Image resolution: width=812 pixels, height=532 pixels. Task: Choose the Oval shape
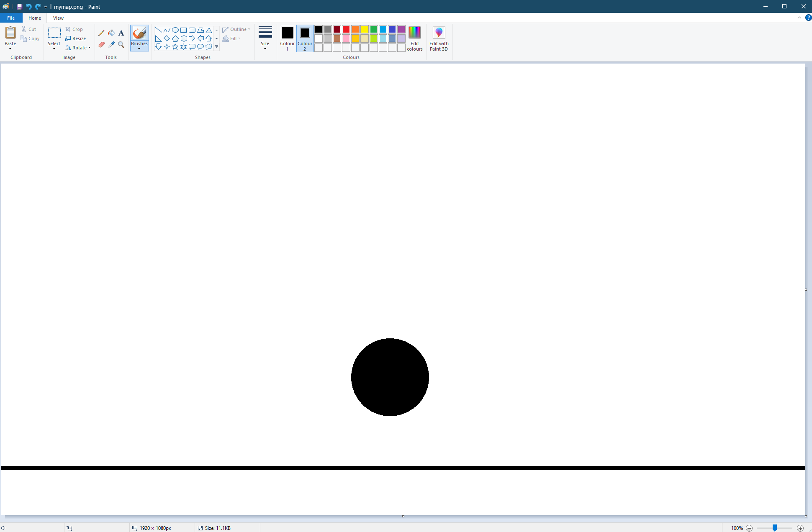(x=175, y=30)
